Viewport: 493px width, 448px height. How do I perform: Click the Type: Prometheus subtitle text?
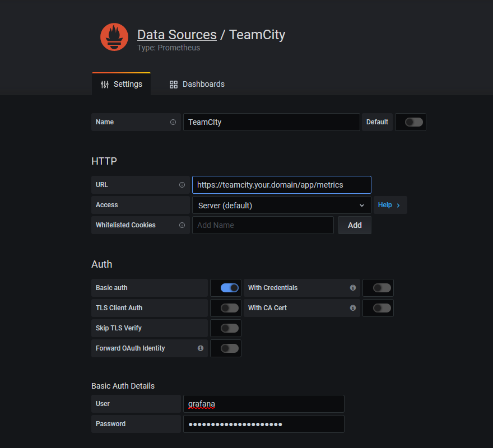click(169, 48)
